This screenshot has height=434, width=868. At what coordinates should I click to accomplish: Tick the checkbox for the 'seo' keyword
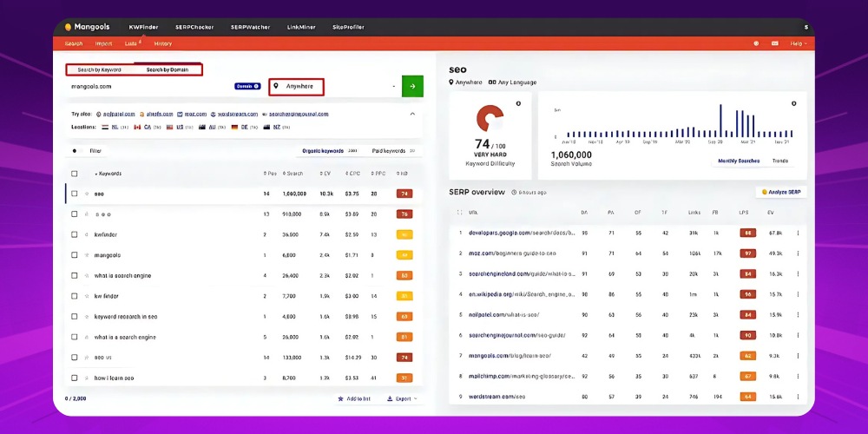tap(74, 194)
